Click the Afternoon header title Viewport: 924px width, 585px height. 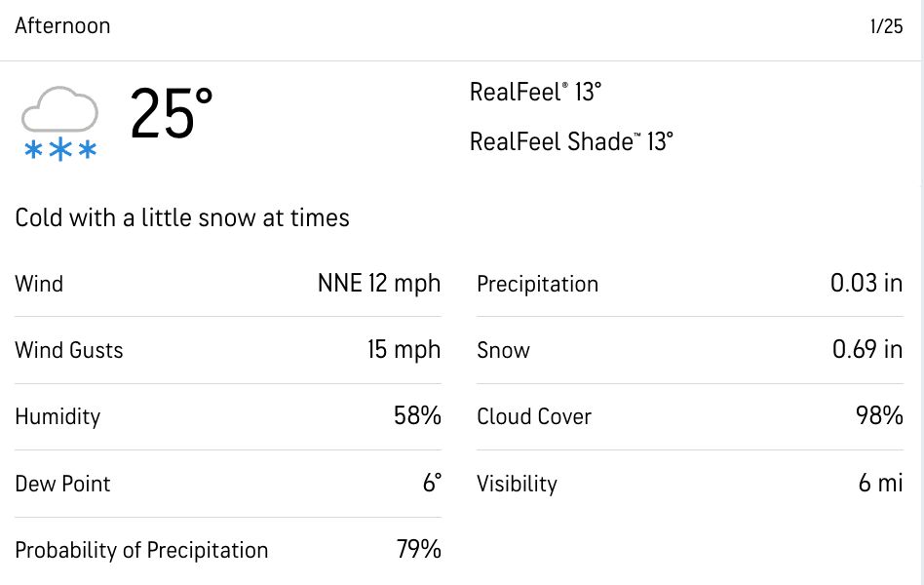[62, 26]
